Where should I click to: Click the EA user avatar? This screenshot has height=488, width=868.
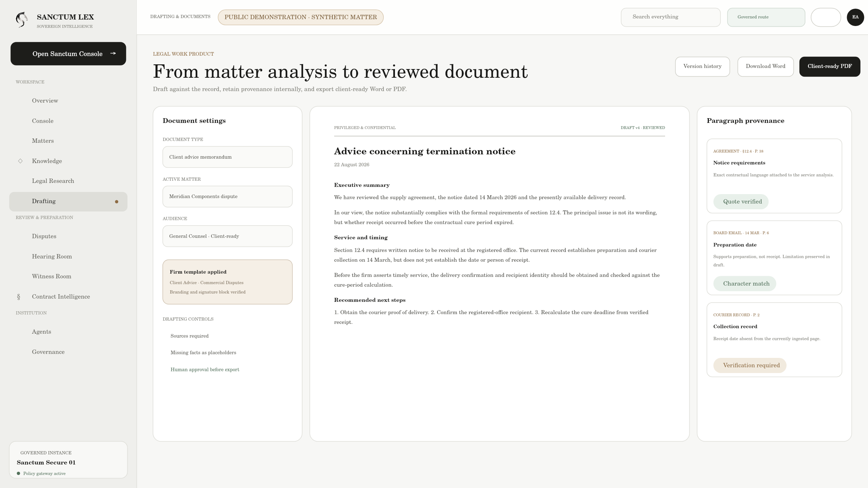[855, 17]
